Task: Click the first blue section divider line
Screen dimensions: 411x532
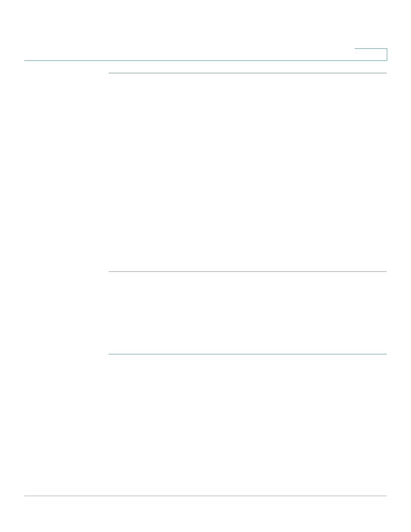Action: tap(248, 73)
